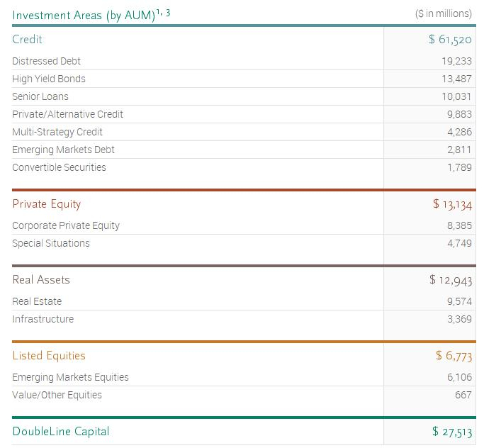Open the Real Assets category heading
This screenshot has height=448, width=484.
tap(41, 280)
